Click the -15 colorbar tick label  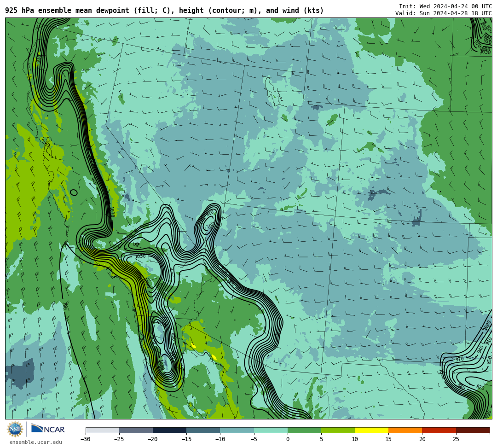pos(186,439)
